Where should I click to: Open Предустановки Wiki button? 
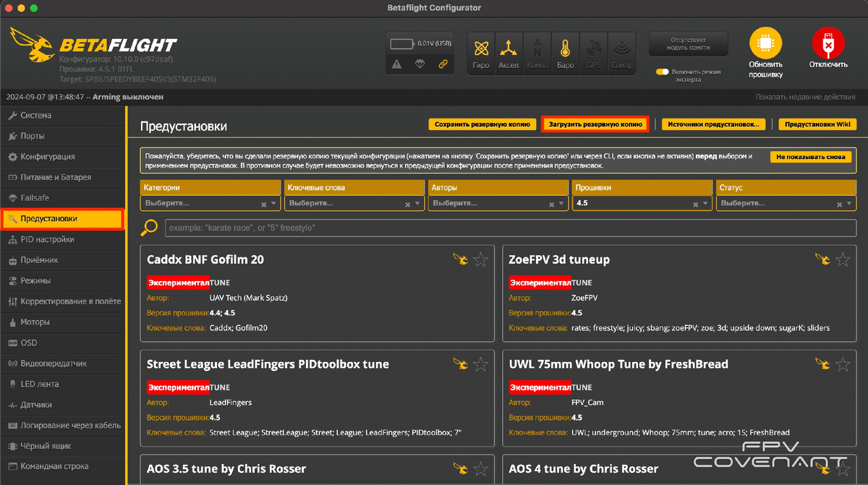click(817, 124)
